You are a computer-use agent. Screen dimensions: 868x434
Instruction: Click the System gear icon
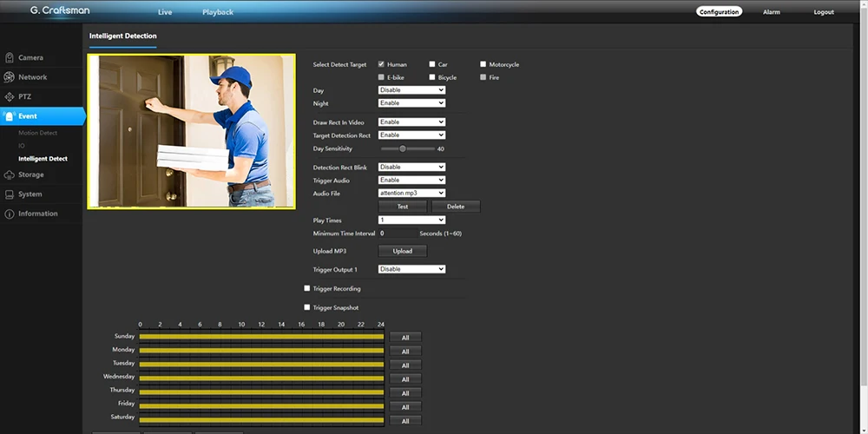pyautogui.click(x=10, y=194)
